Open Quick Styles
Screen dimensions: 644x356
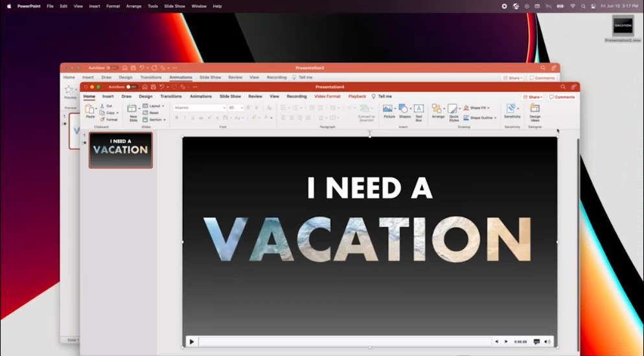454,113
